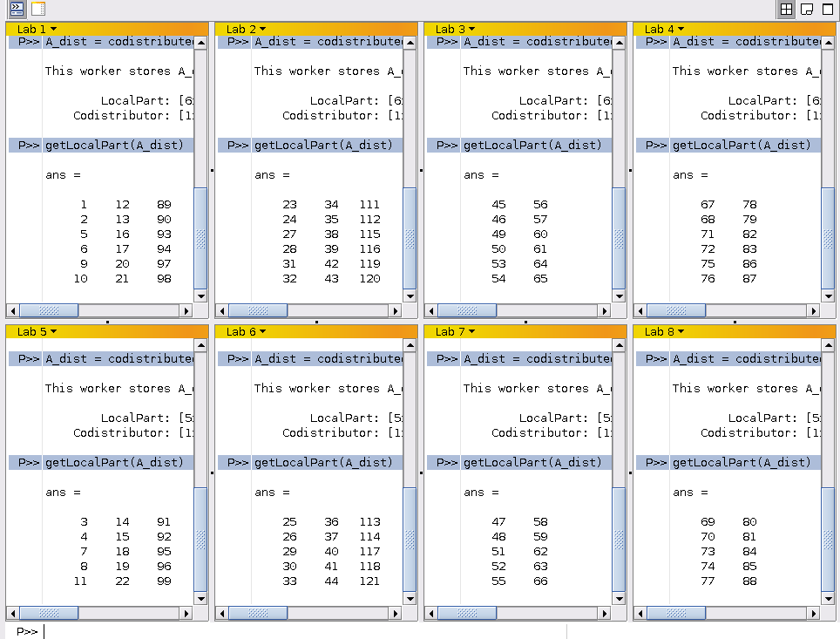Click the maximize single pane icon
This screenshot has width=840, height=639.
pyautogui.click(x=828, y=9)
